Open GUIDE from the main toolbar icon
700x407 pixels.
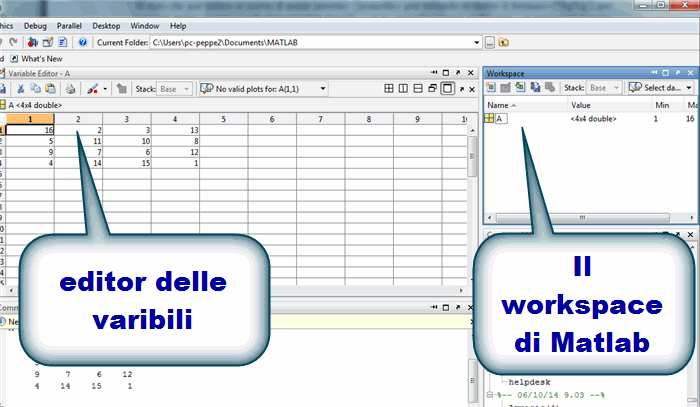pos(48,42)
